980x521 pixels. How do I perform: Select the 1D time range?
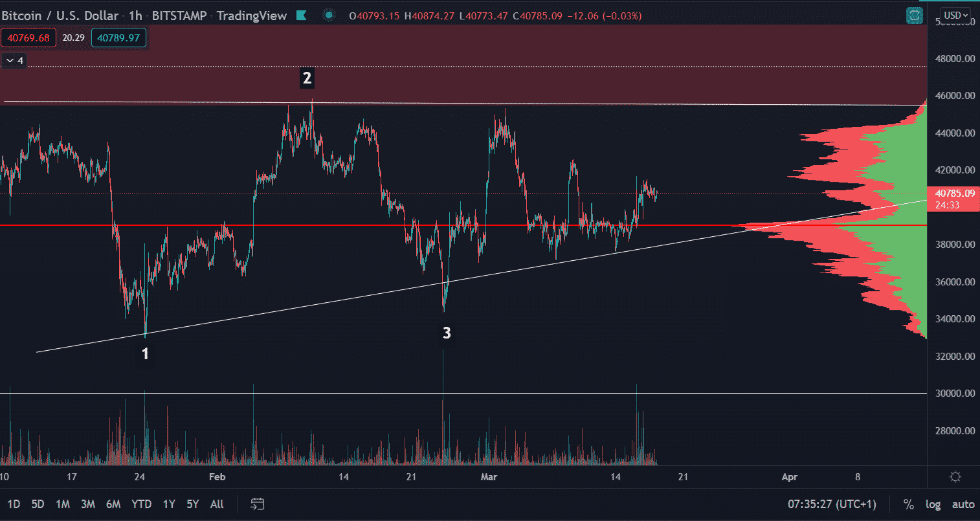pos(14,504)
